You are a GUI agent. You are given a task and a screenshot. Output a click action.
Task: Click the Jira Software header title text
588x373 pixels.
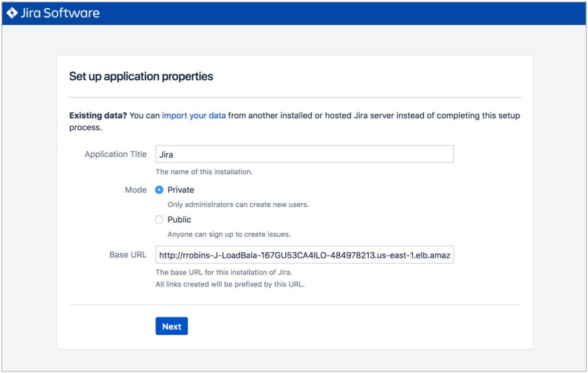pyautogui.click(x=60, y=13)
